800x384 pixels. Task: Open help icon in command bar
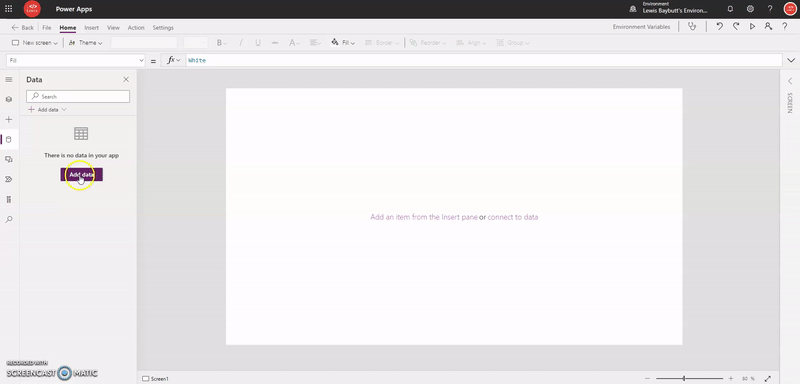pos(785,27)
